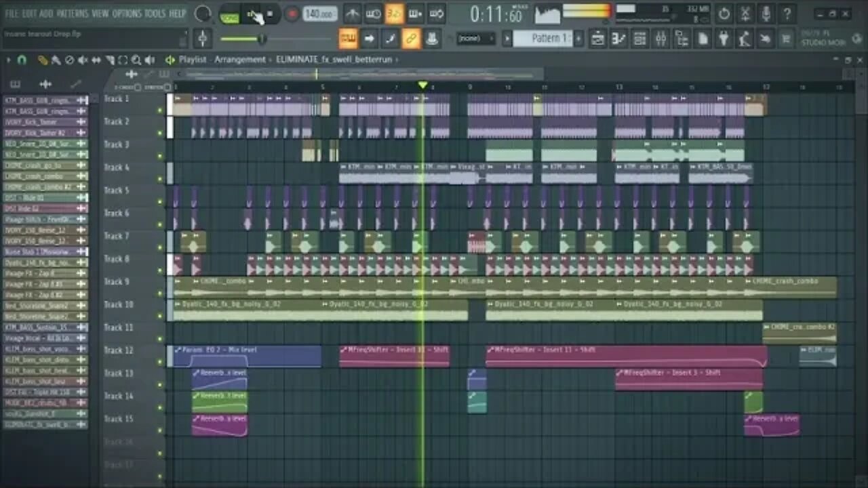This screenshot has height=488, width=868.
Task: Open the Browser icon
Action: pyautogui.click(x=682, y=39)
